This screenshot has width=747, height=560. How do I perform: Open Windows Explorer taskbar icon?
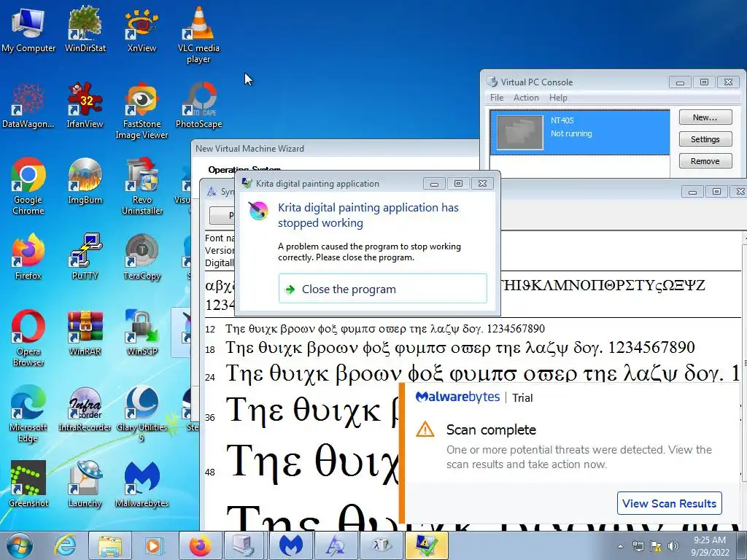(109, 545)
